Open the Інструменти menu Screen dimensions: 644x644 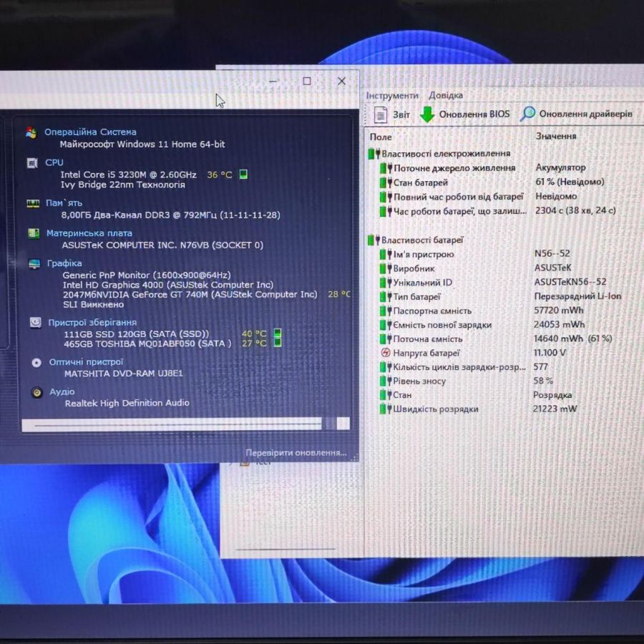point(392,96)
